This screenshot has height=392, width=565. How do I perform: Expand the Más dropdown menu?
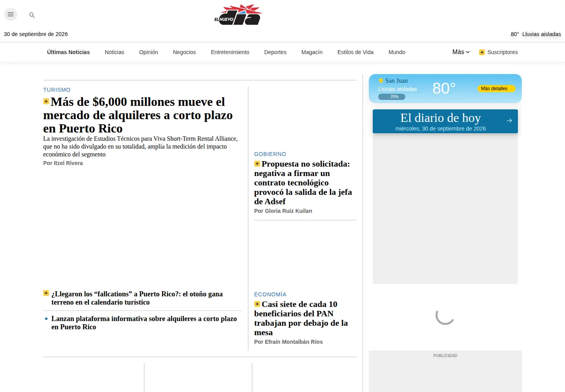(x=461, y=52)
